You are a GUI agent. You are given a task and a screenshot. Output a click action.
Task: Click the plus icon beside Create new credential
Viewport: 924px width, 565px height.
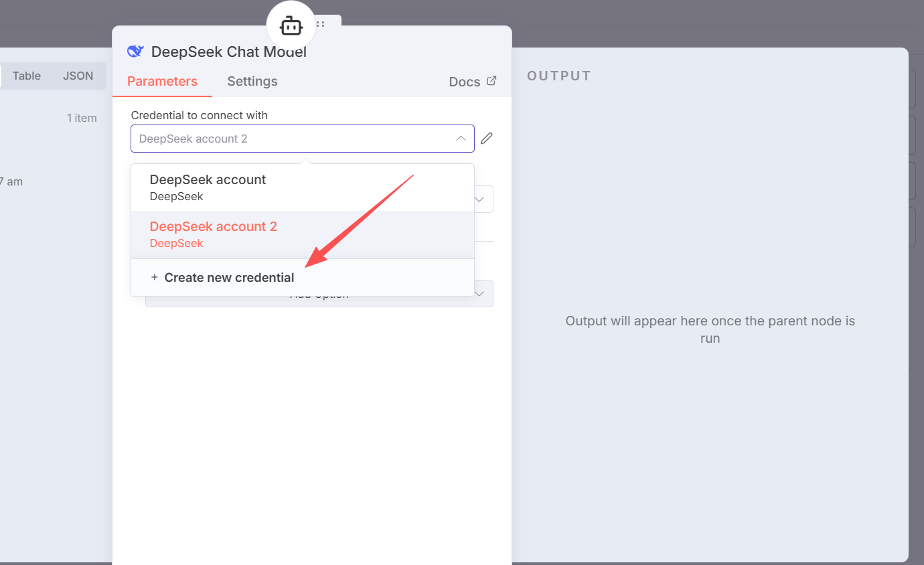(155, 277)
